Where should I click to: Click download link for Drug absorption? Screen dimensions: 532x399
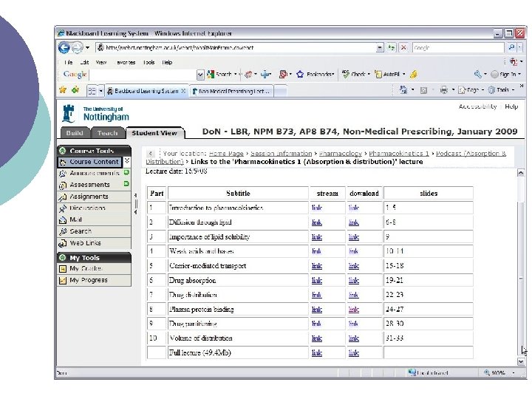tap(353, 281)
